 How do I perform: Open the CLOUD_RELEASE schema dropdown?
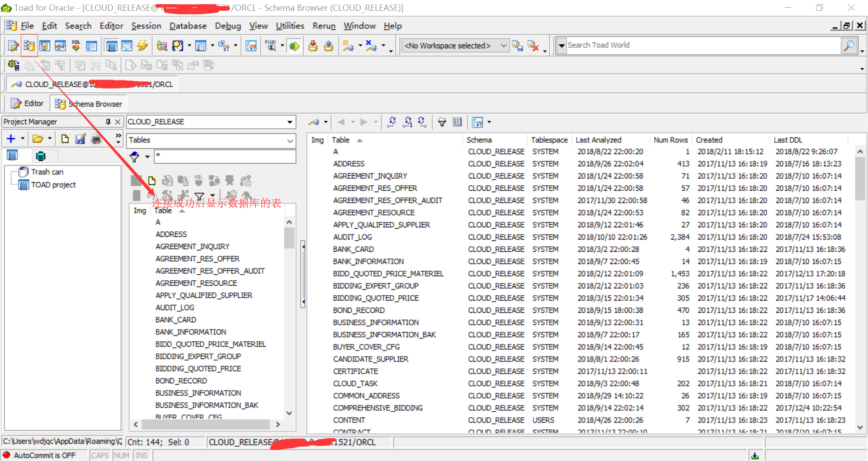(289, 122)
